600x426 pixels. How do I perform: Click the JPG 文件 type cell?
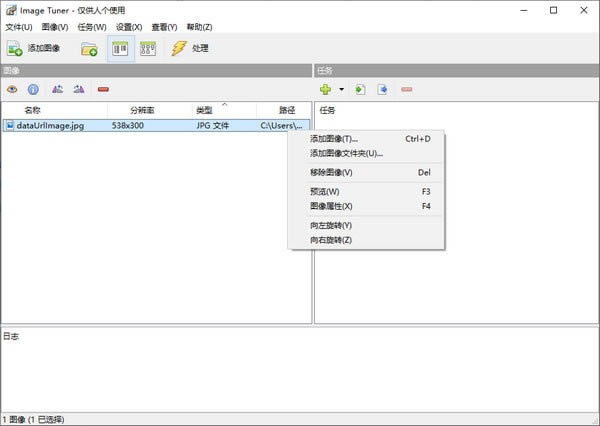(213, 126)
